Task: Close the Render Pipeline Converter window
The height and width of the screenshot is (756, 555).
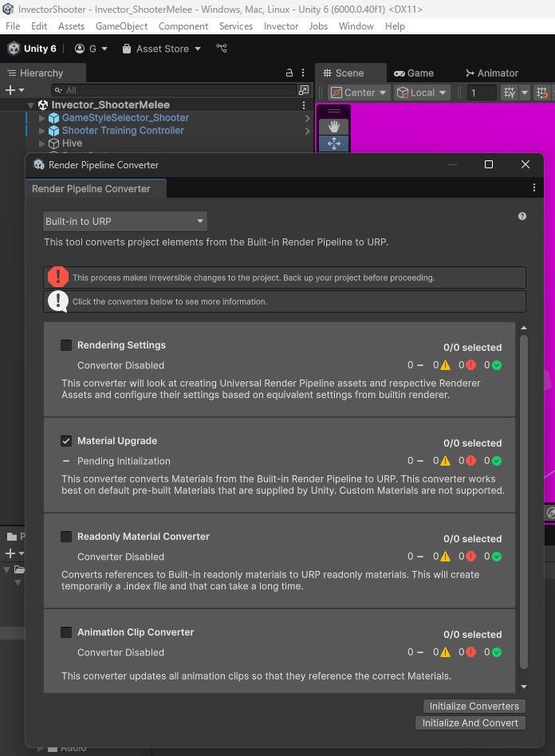Action: click(525, 164)
